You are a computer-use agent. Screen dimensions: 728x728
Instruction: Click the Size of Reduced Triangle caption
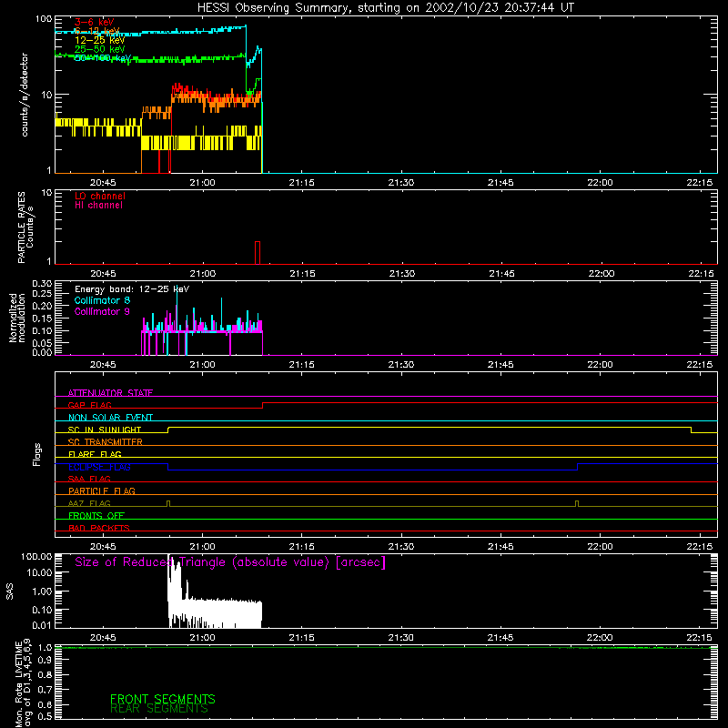[230, 562]
